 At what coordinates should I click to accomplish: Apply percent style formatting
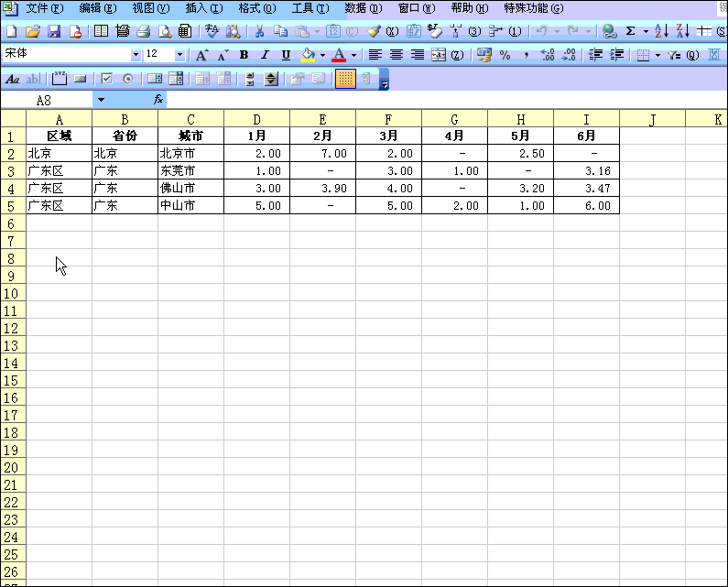[505, 55]
